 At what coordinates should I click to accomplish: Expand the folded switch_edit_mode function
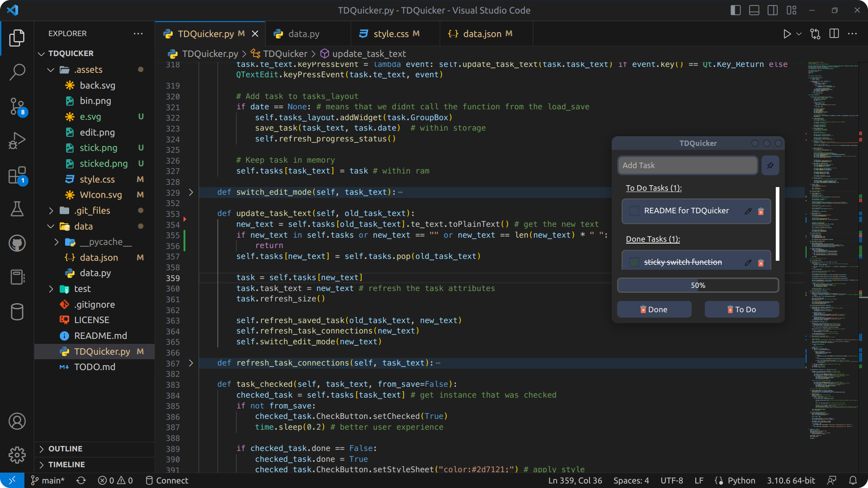191,192
